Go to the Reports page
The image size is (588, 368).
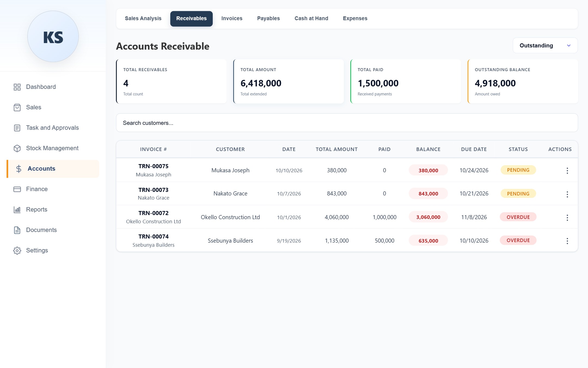tap(53, 210)
